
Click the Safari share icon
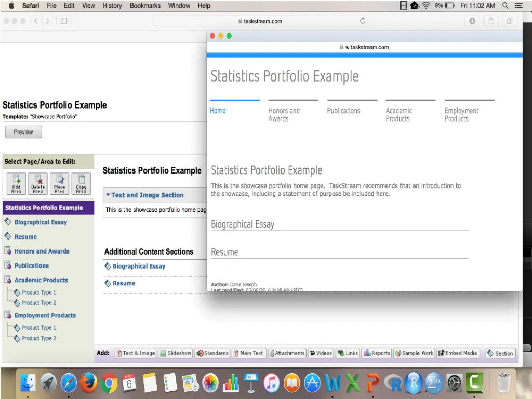490,21
